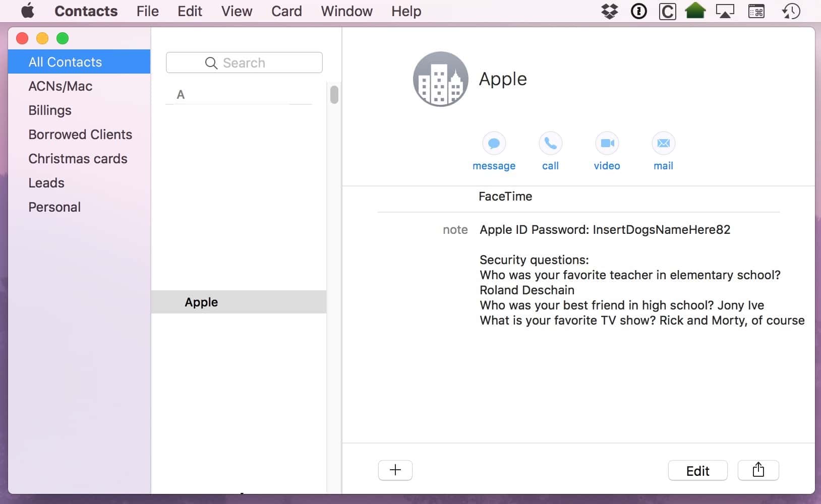
Task: Open Time Machine from the menu bar
Action: [791, 11]
